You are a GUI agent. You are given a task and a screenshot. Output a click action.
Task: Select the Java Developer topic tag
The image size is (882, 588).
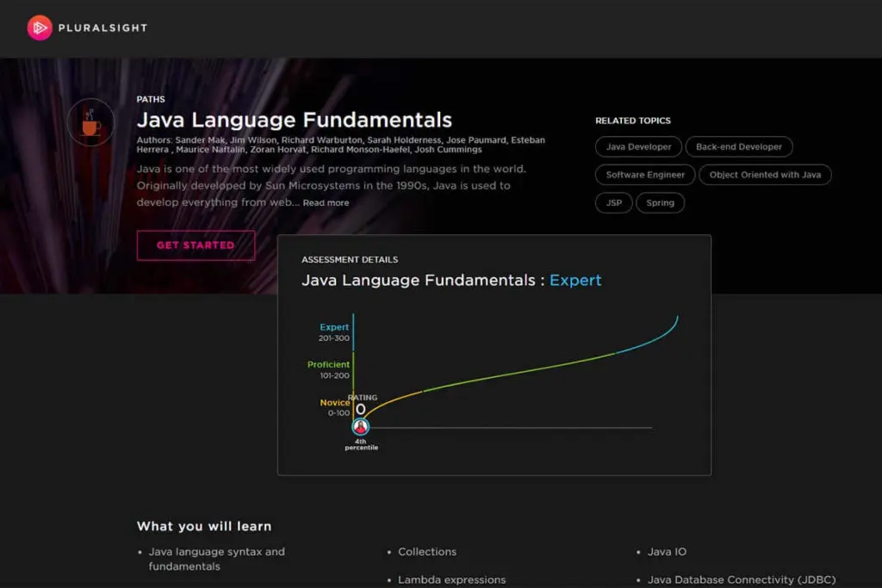pyautogui.click(x=638, y=146)
